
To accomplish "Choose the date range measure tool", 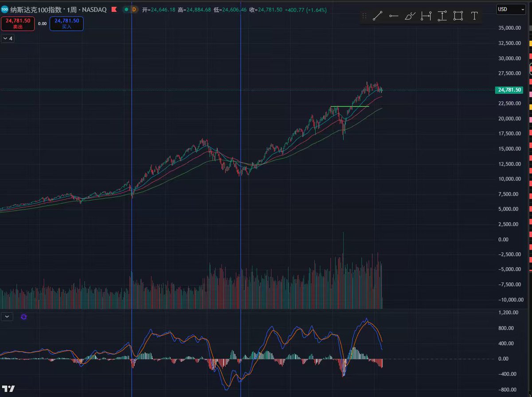I will pyautogui.click(x=426, y=16).
